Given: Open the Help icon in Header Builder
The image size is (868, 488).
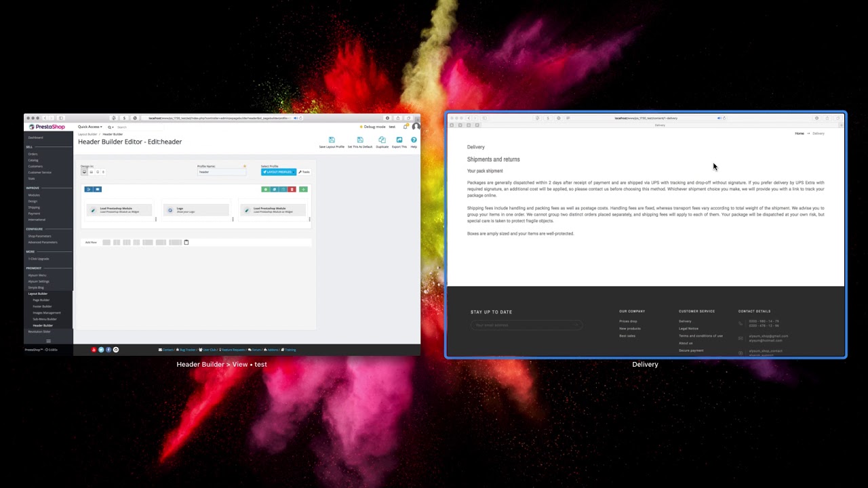Looking at the screenshot, I should click(x=414, y=140).
